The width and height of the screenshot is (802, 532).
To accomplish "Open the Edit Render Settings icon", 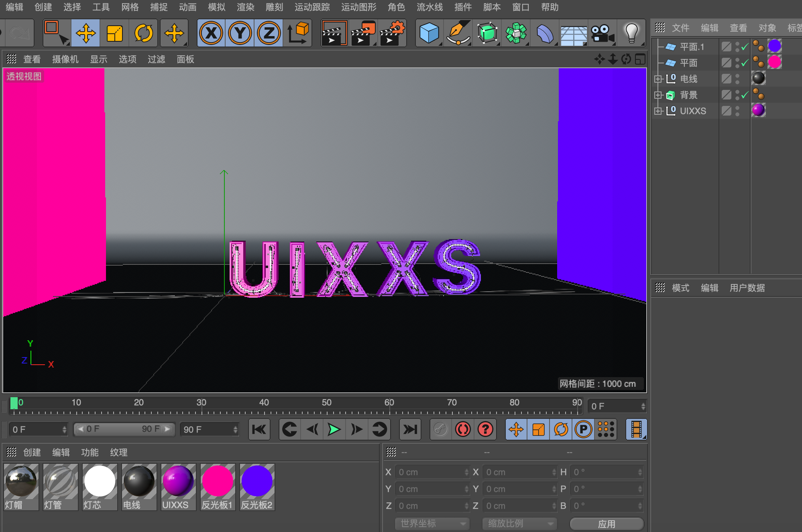I will [x=392, y=33].
